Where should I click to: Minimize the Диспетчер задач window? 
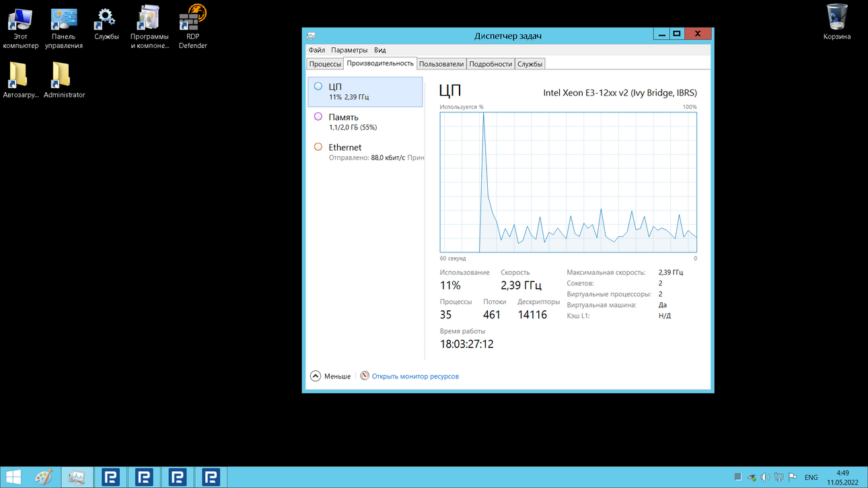661,34
